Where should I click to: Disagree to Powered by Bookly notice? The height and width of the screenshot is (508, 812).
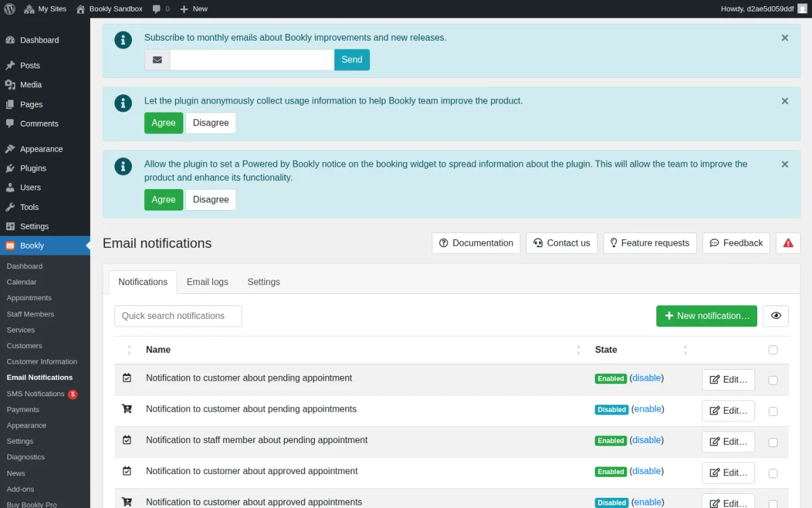pyautogui.click(x=211, y=199)
